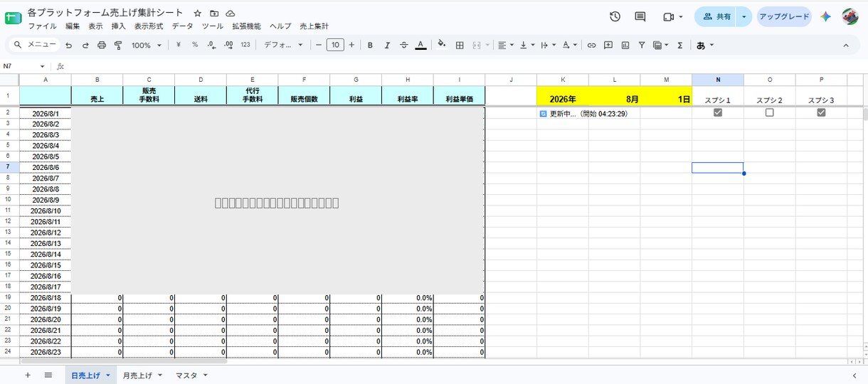868x384 pixels.
Task: Check the スプシ２ checkbox
Action: pos(769,112)
